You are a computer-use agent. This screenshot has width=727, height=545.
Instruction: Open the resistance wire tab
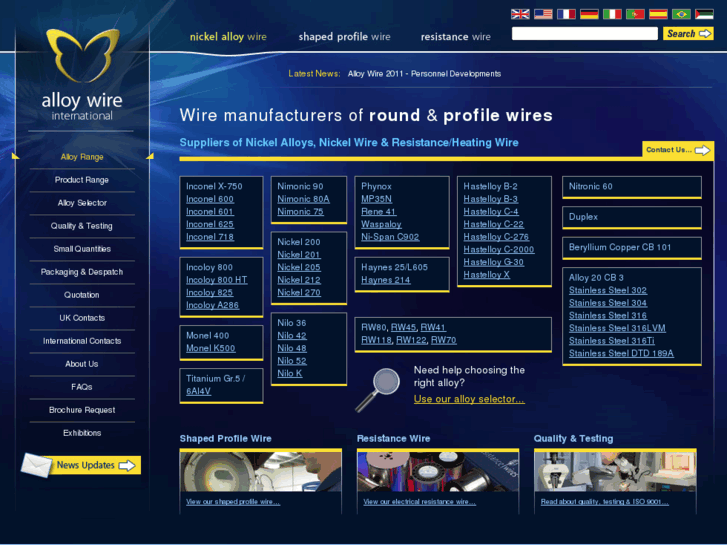456,37
